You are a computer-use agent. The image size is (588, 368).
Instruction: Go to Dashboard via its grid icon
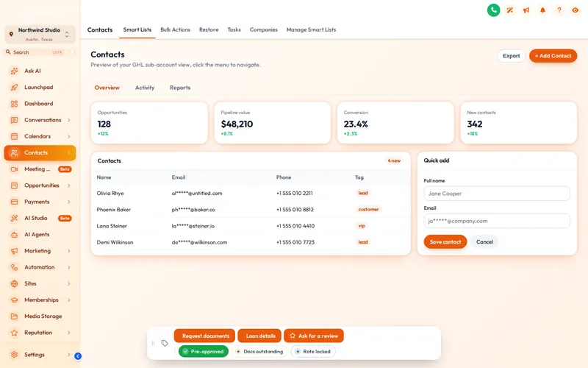click(14, 104)
